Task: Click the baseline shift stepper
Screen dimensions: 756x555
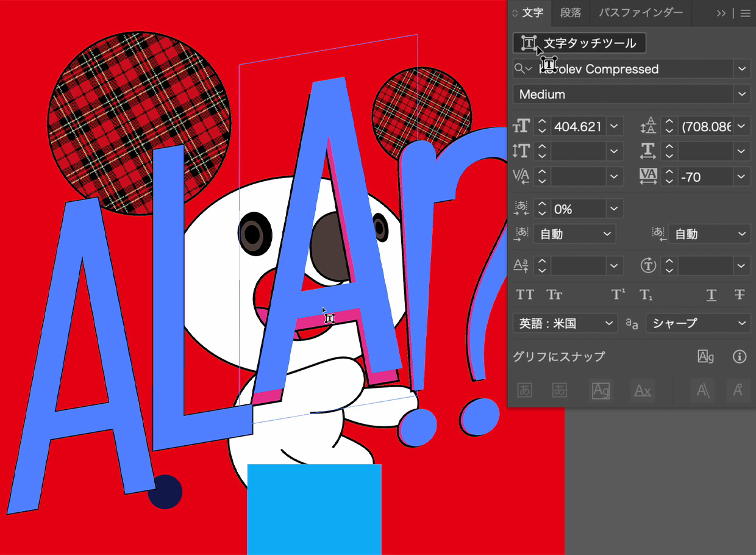Action: [x=541, y=265]
